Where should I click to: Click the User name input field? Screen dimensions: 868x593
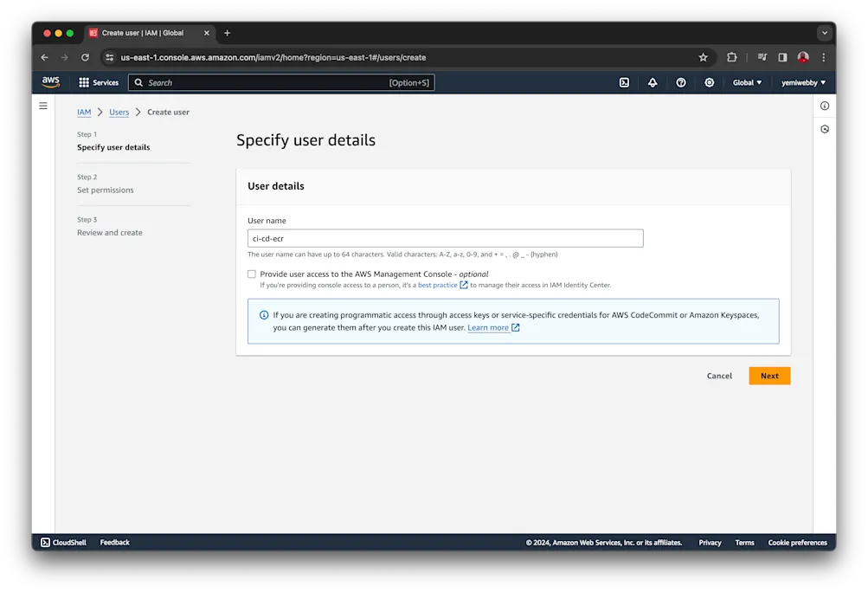[x=446, y=239]
